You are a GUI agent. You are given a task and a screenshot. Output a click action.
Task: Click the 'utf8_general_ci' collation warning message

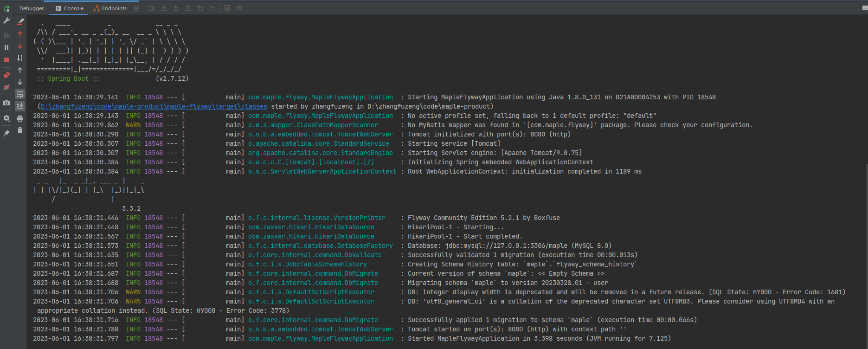tap(621, 301)
